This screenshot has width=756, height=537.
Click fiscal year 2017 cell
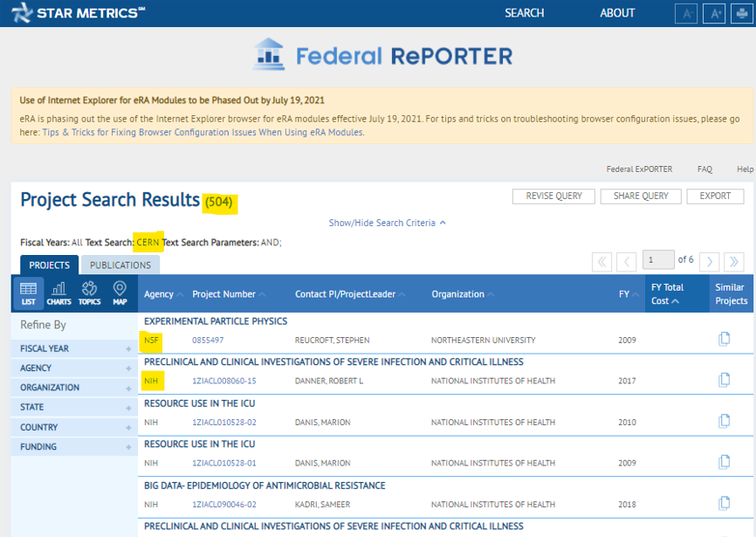pyautogui.click(x=627, y=381)
